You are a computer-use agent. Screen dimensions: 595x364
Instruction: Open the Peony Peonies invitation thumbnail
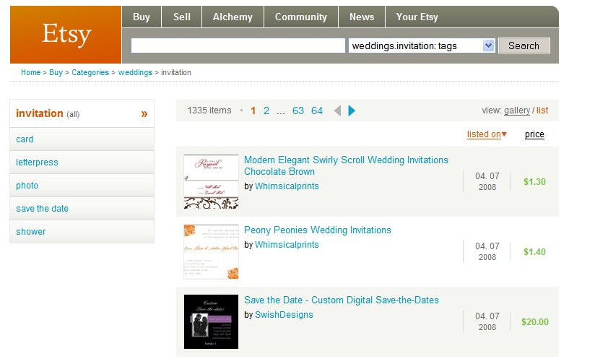pos(211,251)
